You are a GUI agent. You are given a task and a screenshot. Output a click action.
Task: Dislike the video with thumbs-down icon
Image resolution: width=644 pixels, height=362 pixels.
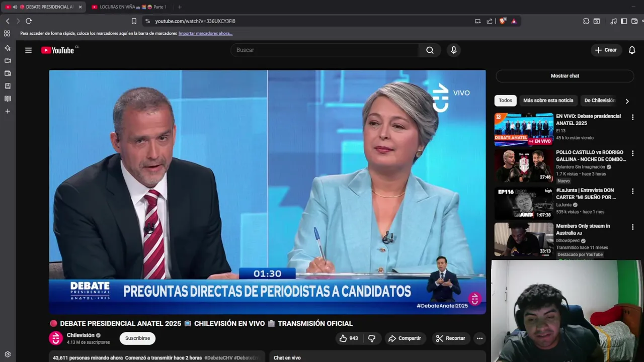coord(371,338)
